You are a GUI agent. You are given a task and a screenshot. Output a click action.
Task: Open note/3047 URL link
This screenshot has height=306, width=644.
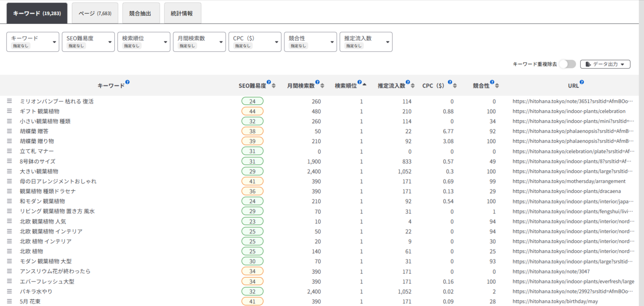(551, 272)
